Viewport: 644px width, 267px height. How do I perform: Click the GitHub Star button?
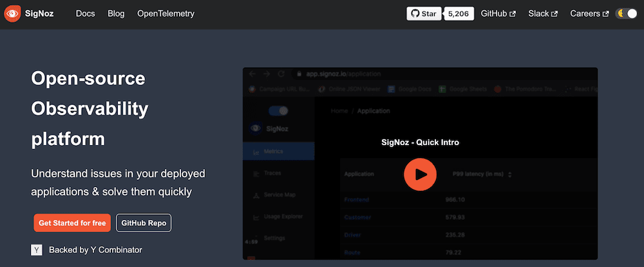(x=424, y=14)
